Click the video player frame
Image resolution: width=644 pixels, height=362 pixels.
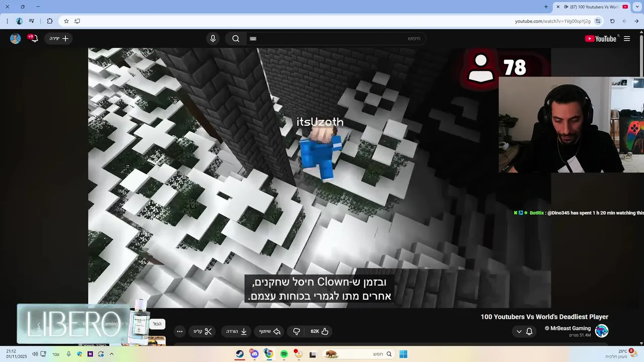tap(319, 177)
